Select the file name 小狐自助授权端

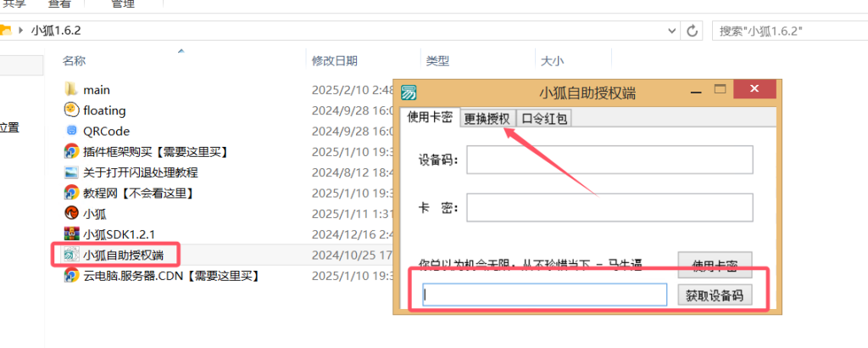pos(124,255)
